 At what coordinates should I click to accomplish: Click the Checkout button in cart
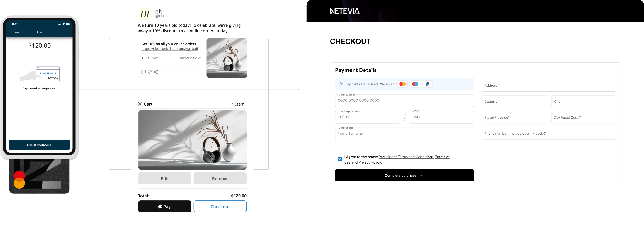point(220,206)
